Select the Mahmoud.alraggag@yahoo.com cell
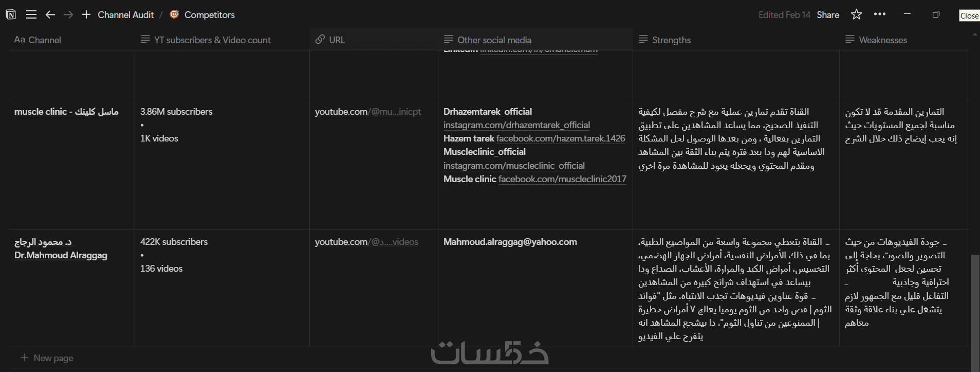 coord(510,242)
